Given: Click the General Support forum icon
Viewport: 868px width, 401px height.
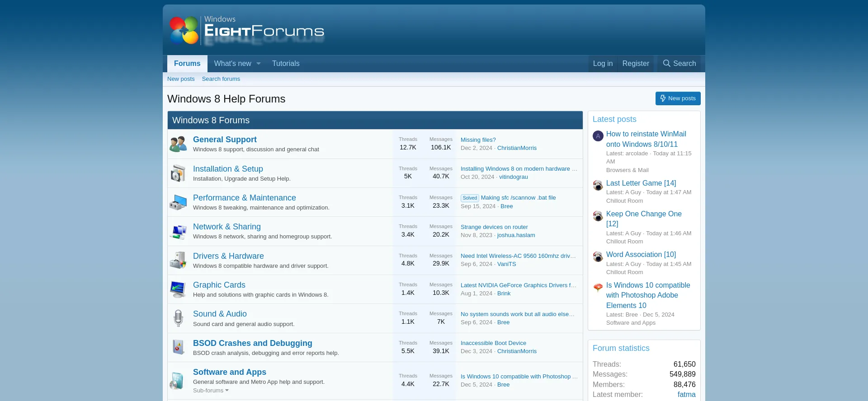Looking at the screenshot, I should pos(178,144).
